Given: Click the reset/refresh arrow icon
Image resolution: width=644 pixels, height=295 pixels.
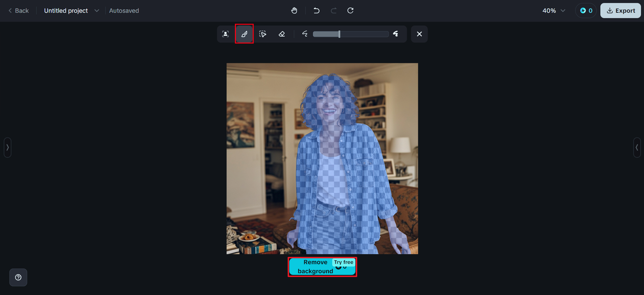Looking at the screenshot, I should click(351, 11).
